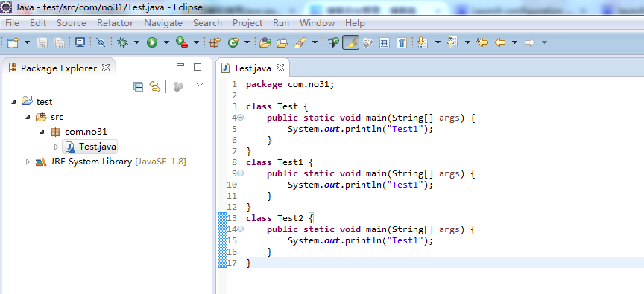Collapse the com.no31 package node
The image size is (644, 294).
click(42, 132)
